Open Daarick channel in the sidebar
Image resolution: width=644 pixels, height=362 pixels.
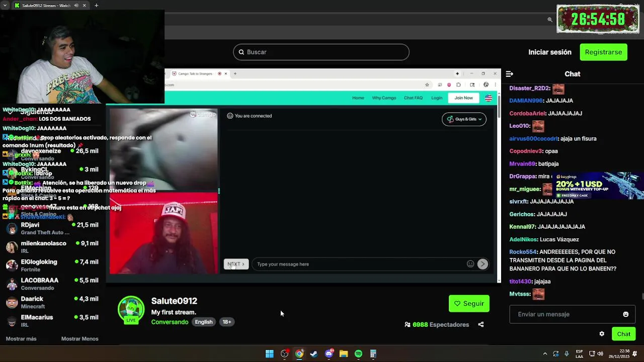pos(52,303)
